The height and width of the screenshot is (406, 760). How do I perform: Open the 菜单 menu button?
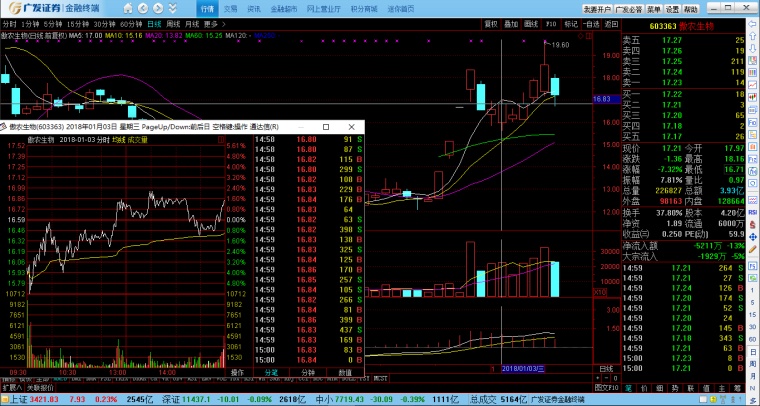click(654, 9)
